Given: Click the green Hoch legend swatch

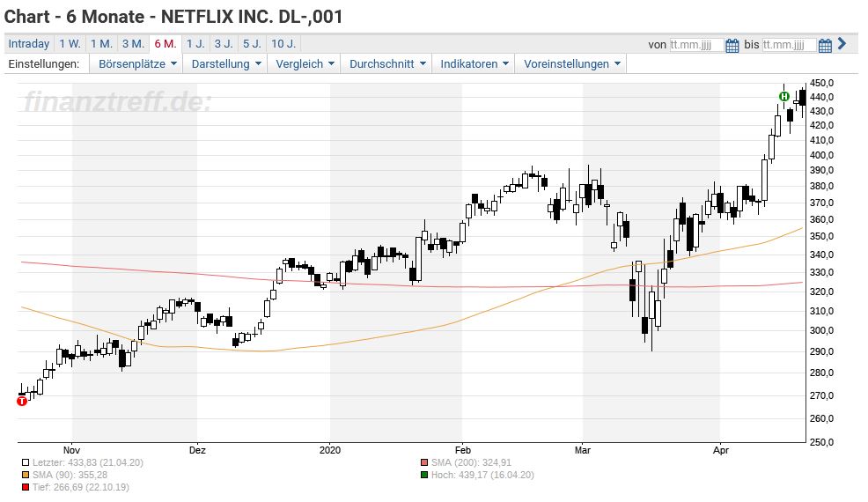Looking at the screenshot, I should [424, 475].
